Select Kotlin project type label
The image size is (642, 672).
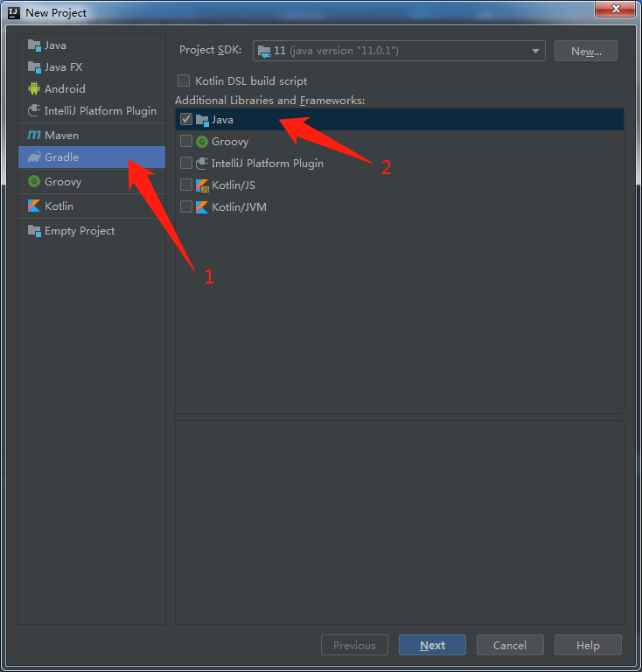pyautogui.click(x=59, y=206)
